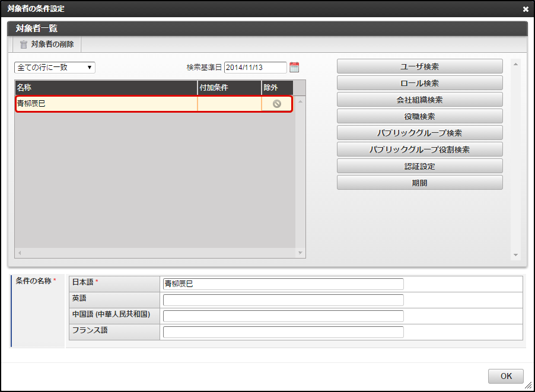Click the パブリックグループ検索 button
This screenshot has height=392, width=535.
pos(420,133)
